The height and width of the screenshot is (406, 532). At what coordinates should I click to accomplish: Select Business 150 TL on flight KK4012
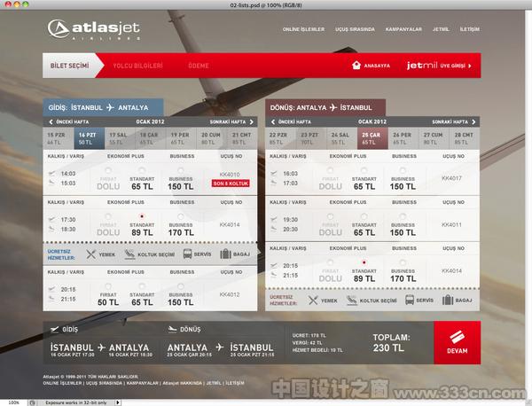click(181, 286)
